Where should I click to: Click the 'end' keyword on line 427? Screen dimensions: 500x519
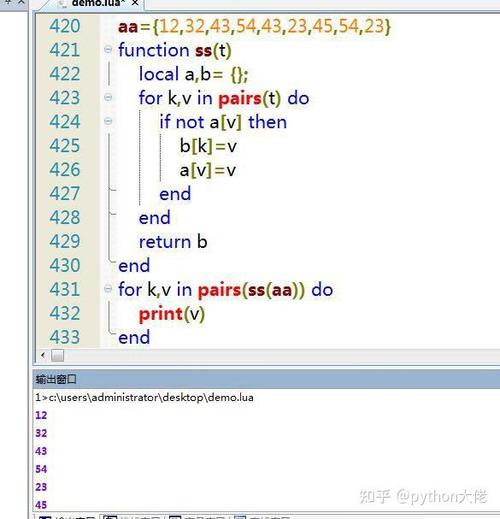(175, 194)
